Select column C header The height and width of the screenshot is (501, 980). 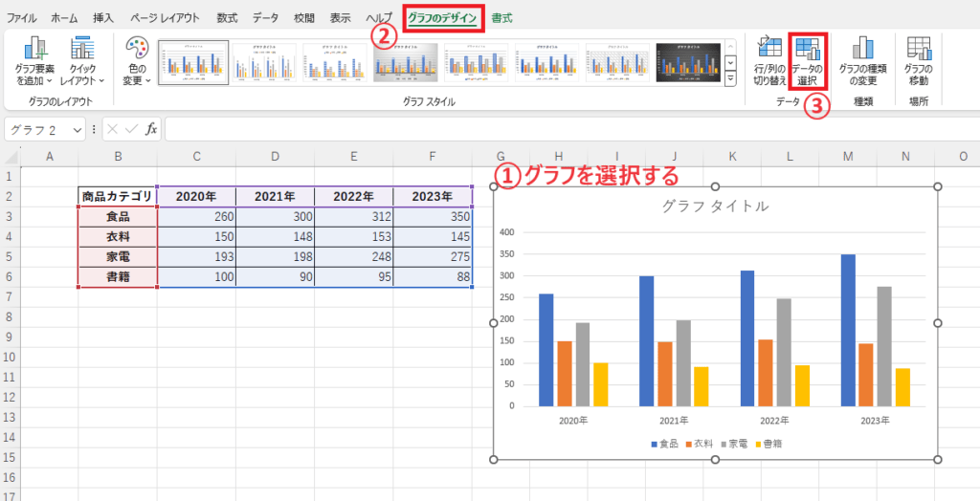click(x=196, y=156)
